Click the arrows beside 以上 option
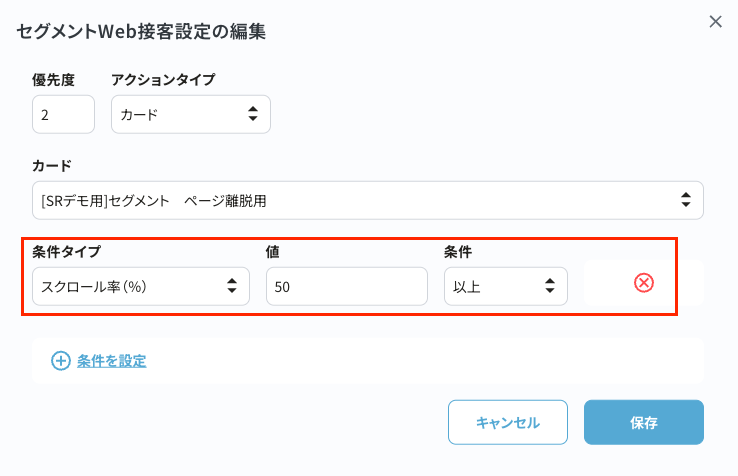Image resolution: width=738 pixels, height=476 pixels. click(x=549, y=286)
